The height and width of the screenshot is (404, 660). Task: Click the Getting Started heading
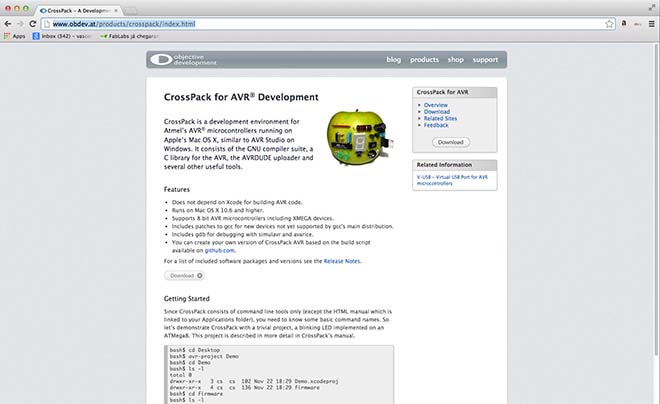pyautogui.click(x=186, y=298)
